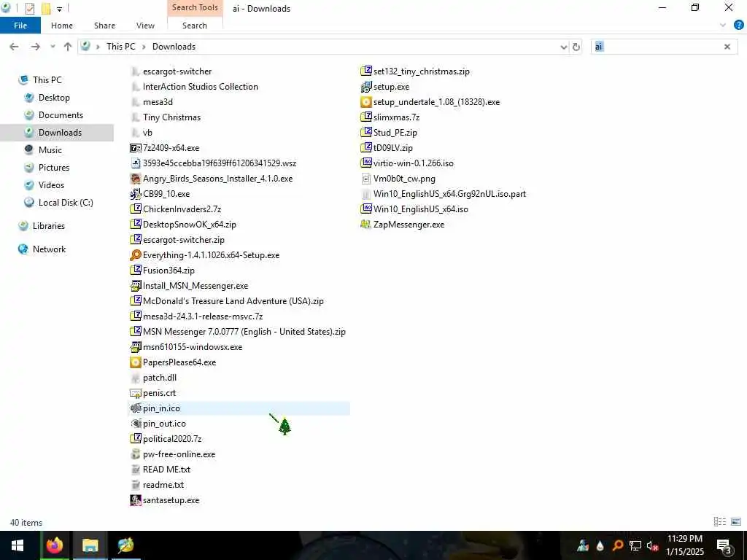Select the escargot-switcher folder
This screenshot has height=560, width=747.
(177, 71)
